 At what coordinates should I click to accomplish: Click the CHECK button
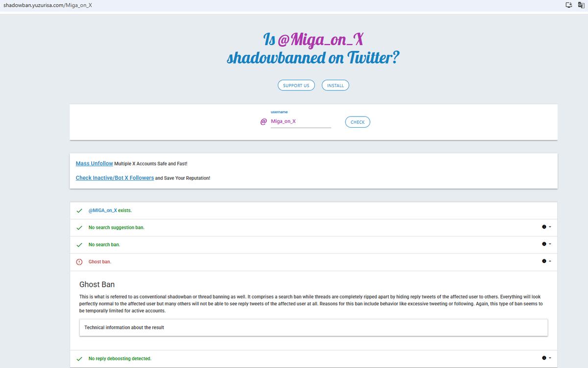coord(358,122)
